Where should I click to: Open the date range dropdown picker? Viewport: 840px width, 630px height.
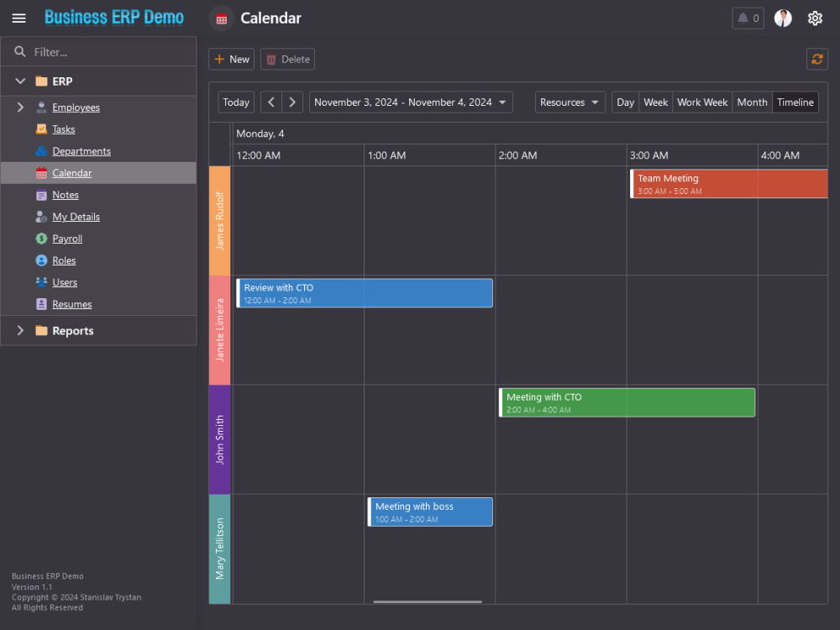coord(411,102)
